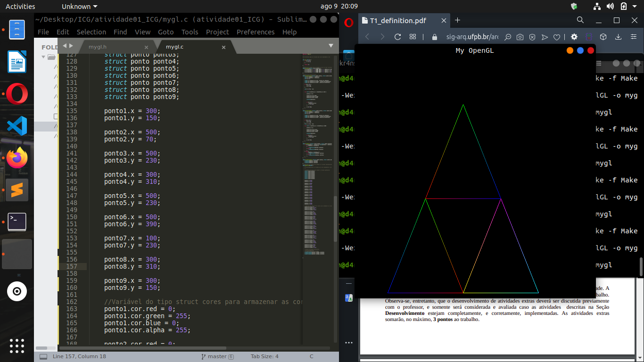Screen dimensions: 644x362
Task: Open the clock and calendar ago 9 20:09
Action: click(x=339, y=7)
